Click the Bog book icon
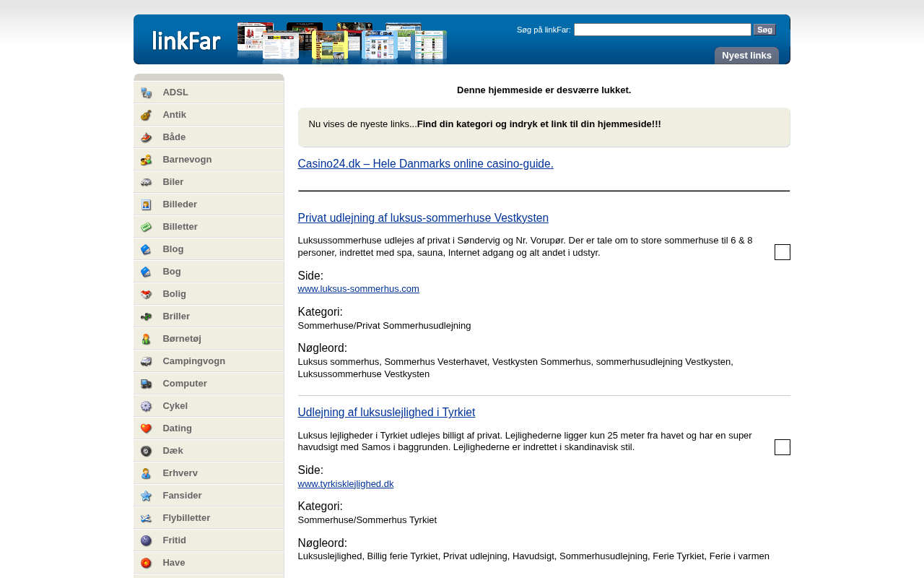 pyautogui.click(x=147, y=272)
